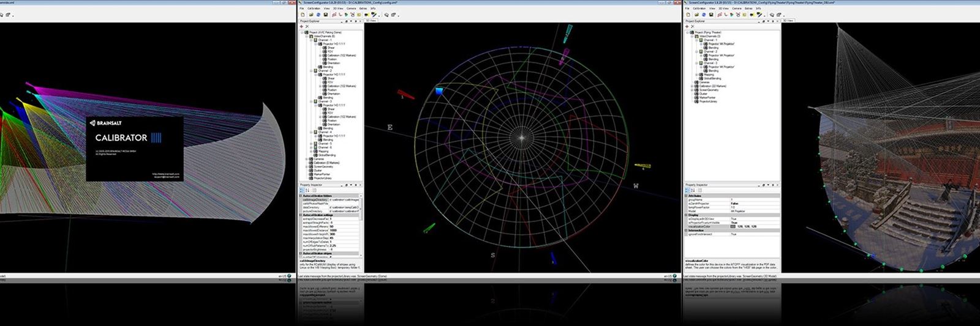Image resolution: width=980 pixels, height=326 pixels.
Task: Select Calibration (0 Markers) in middle tree
Action: pyautogui.click(x=326, y=163)
